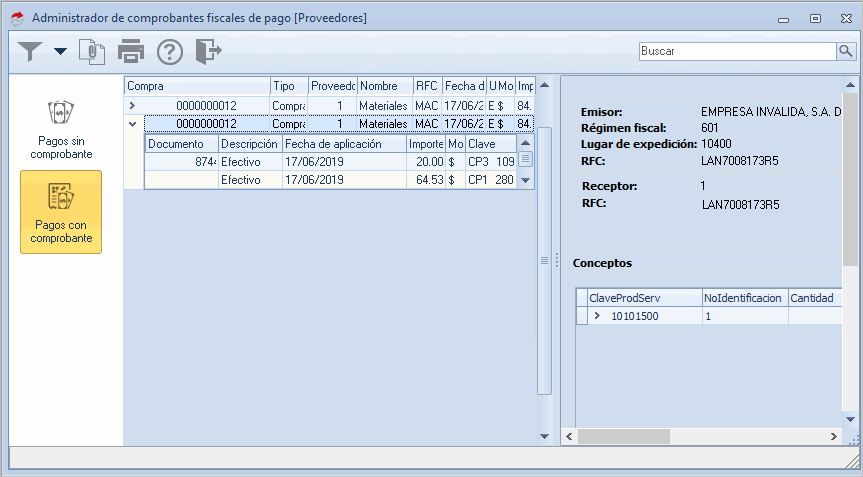Click the attach document clip icon
Screen dimensions: 863x477
(x=92, y=52)
